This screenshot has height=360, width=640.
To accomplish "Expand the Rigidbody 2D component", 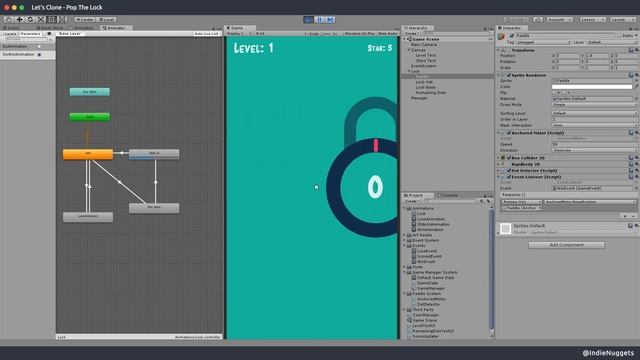I will [x=498, y=164].
